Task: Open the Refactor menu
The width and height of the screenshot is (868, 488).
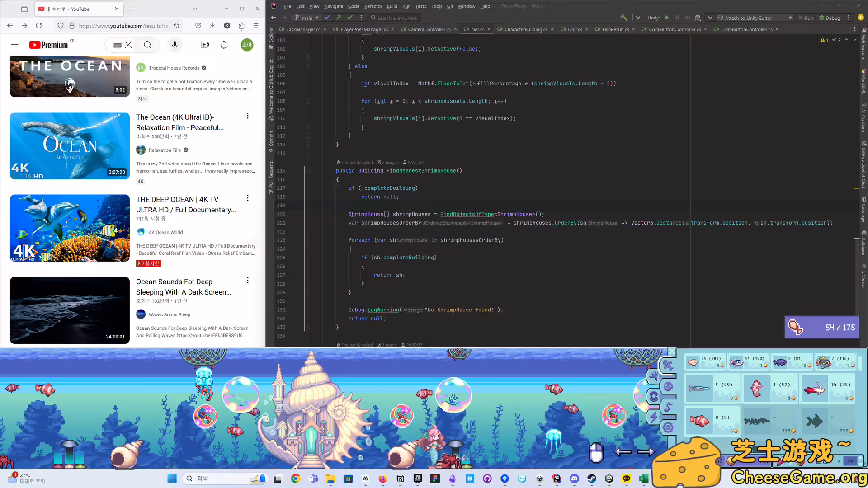Action: [373, 6]
